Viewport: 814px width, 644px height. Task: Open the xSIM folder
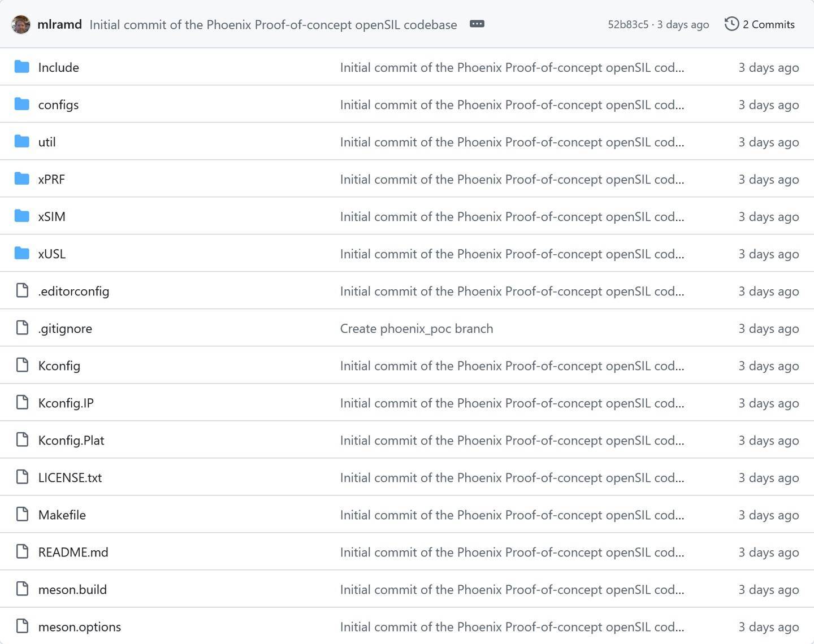point(51,216)
